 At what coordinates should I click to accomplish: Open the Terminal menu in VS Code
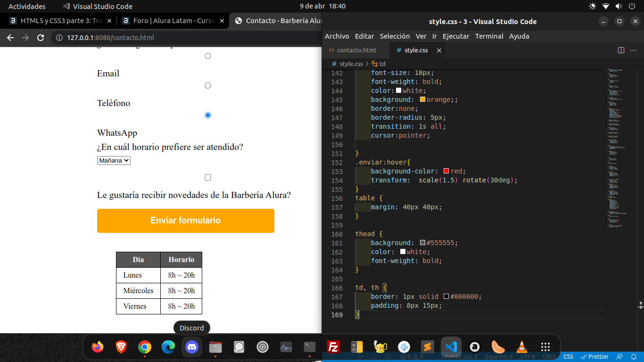coord(489,36)
